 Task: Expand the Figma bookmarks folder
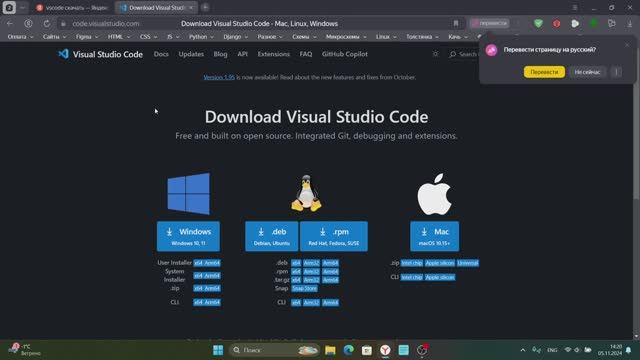[x=87, y=37]
